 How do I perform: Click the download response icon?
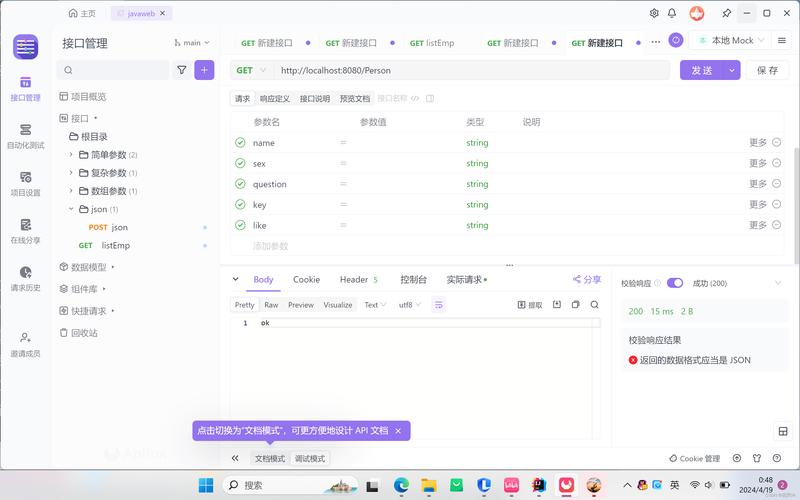click(x=557, y=305)
